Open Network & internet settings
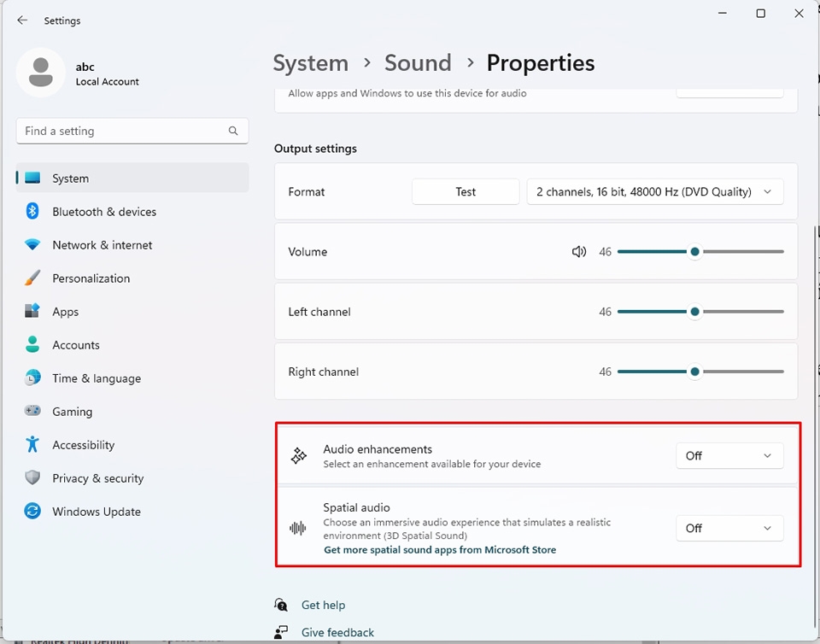 [133, 245]
